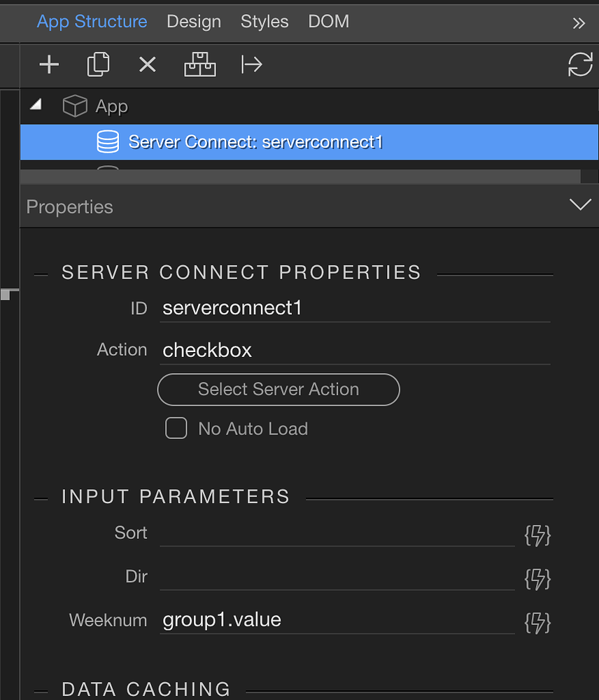
Task: Collapse the App tree node
Action: coord(36,106)
